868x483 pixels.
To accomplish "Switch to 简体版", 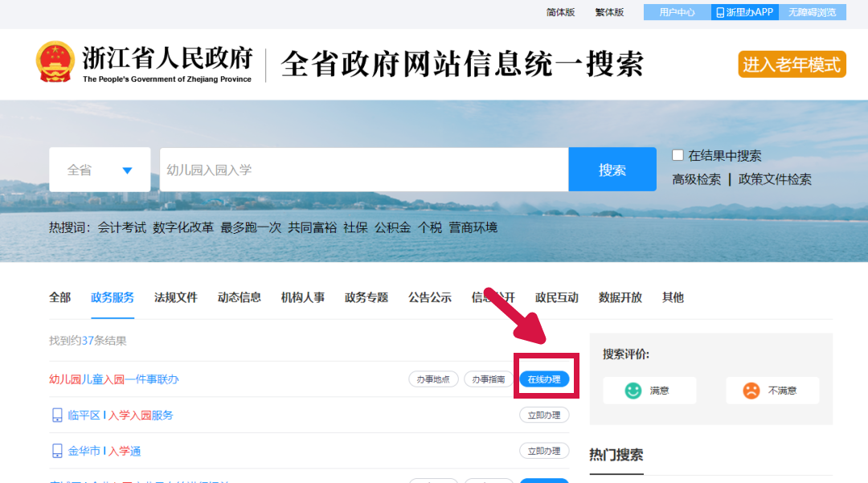I will [560, 12].
